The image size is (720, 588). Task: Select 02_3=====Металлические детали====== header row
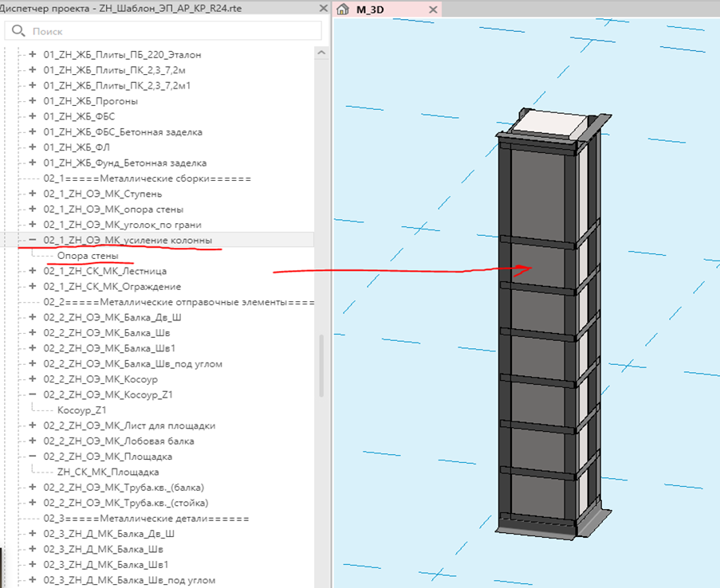tap(147, 518)
